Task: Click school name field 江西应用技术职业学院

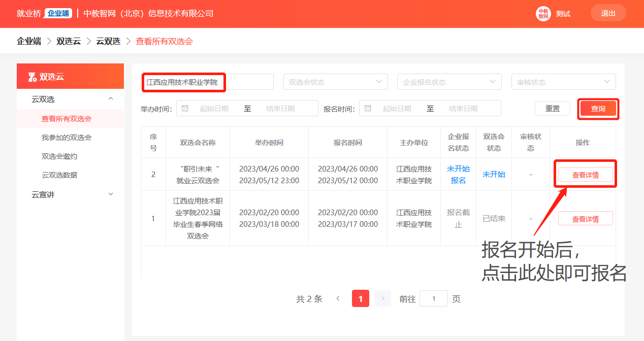Action: coord(208,82)
